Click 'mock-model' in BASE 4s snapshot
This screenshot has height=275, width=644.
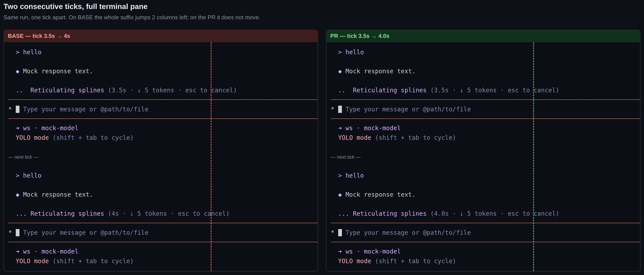click(60, 252)
